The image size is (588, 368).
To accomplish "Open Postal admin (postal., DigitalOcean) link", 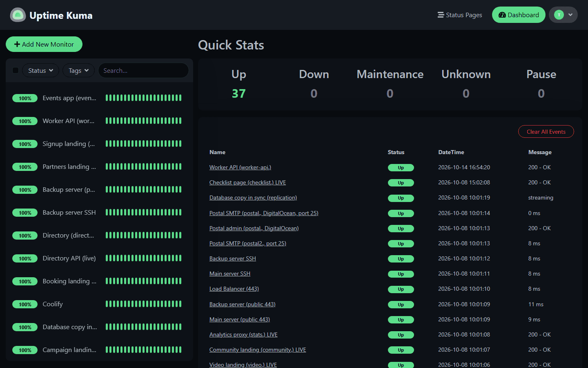I will point(254,228).
